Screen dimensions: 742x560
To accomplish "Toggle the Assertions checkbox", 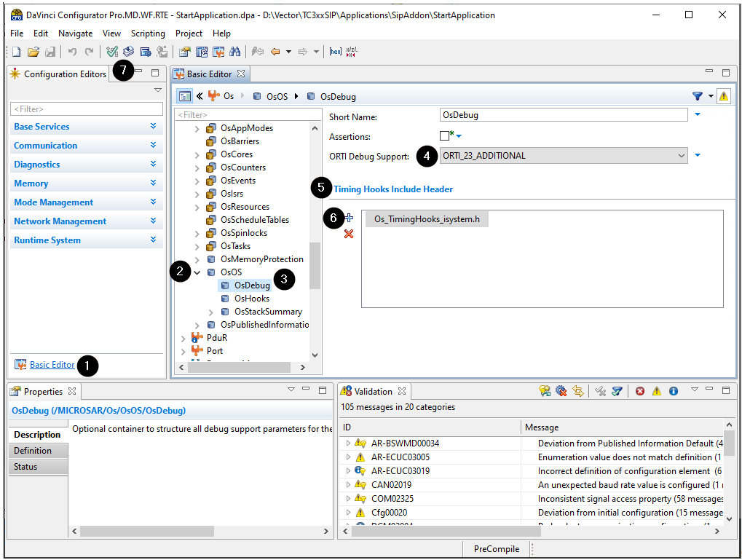I will (445, 135).
